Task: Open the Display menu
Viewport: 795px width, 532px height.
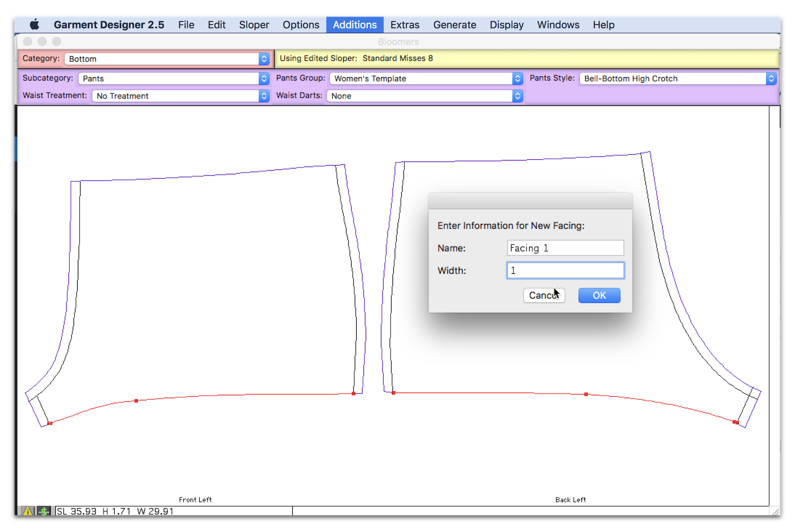Action: coord(507,25)
